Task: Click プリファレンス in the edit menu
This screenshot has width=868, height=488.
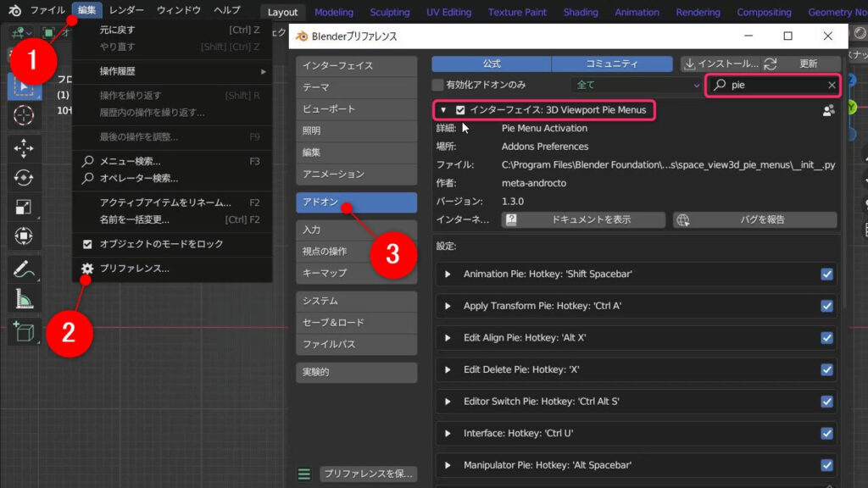Action: tap(172, 269)
